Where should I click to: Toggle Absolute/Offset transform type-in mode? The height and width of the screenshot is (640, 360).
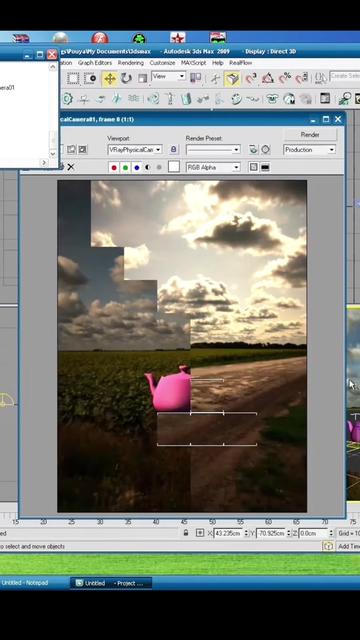[200, 533]
